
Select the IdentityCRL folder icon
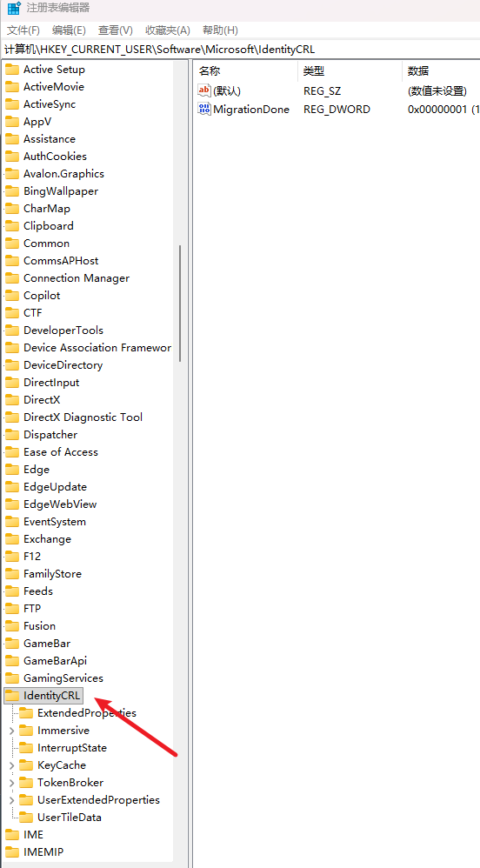click(x=12, y=695)
